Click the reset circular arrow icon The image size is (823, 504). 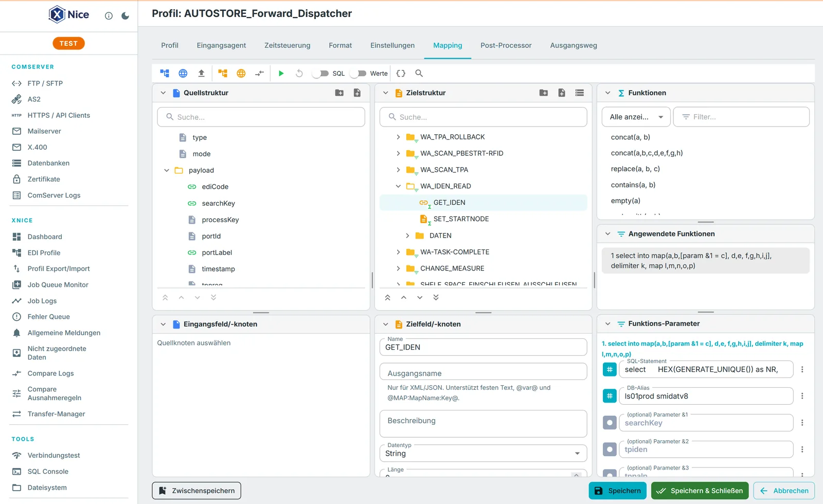(x=299, y=74)
